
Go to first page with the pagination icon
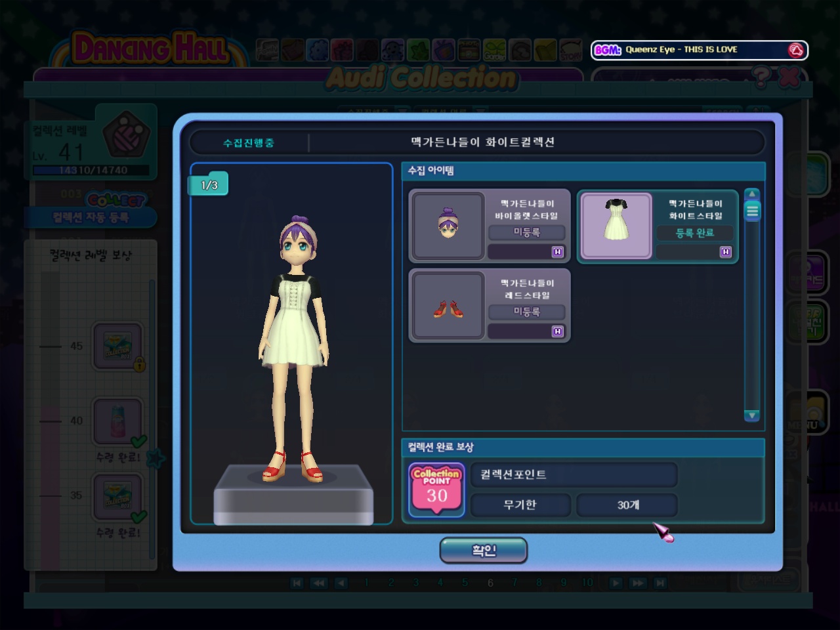(297, 583)
